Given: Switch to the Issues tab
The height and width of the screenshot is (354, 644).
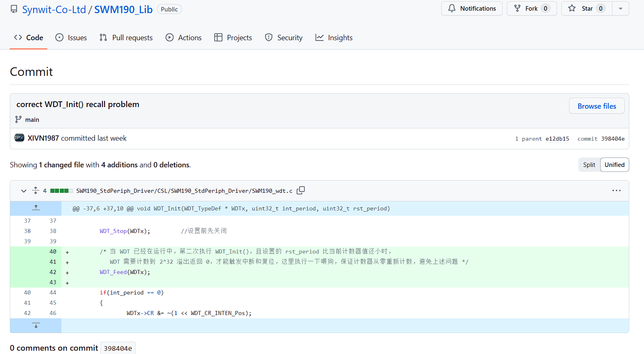Looking at the screenshot, I should 71,38.
